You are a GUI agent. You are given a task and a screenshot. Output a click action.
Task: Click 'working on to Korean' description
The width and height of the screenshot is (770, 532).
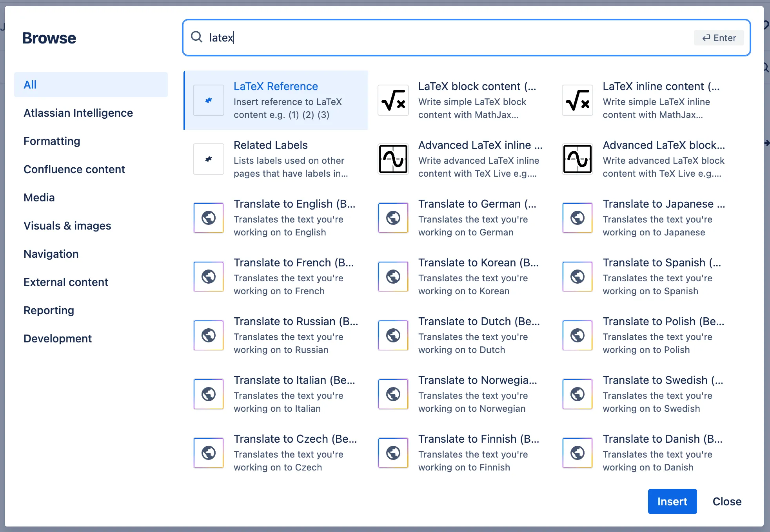(x=464, y=291)
